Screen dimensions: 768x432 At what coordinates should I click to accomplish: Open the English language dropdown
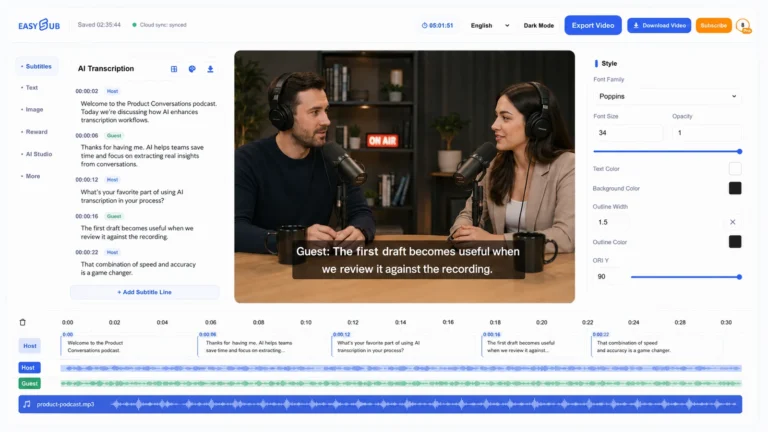pos(490,25)
